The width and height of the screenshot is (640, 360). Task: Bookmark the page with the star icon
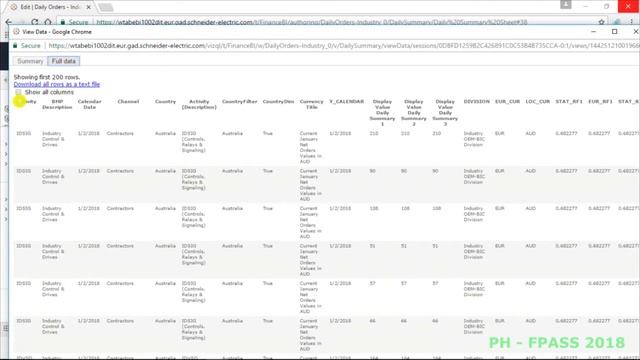click(x=602, y=22)
